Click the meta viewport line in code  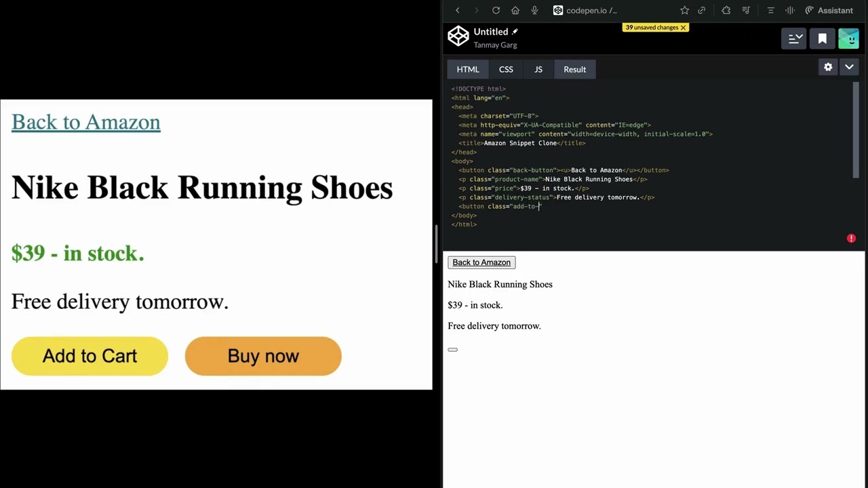(x=586, y=134)
